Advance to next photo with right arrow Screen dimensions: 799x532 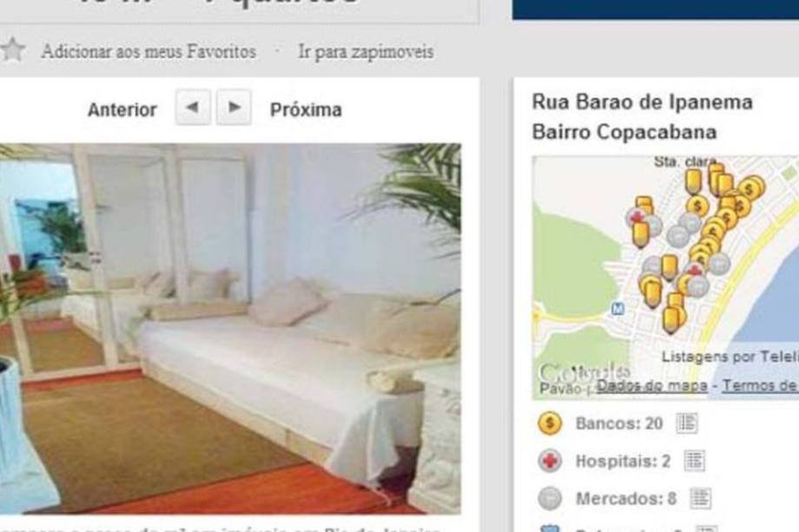click(234, 108)
